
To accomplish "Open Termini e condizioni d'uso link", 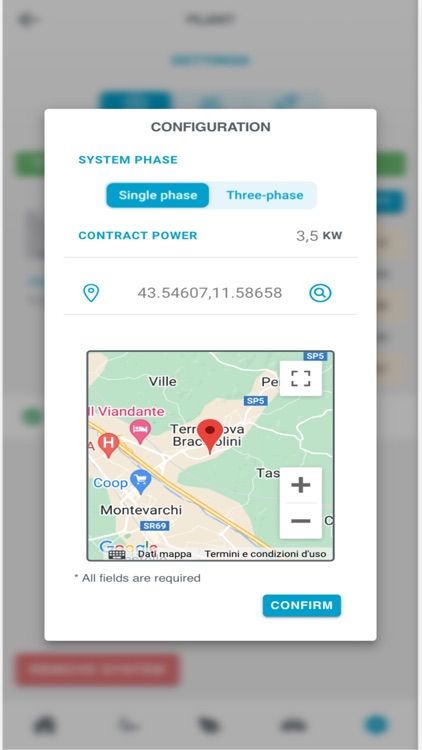I will click(x=266, y=554).
